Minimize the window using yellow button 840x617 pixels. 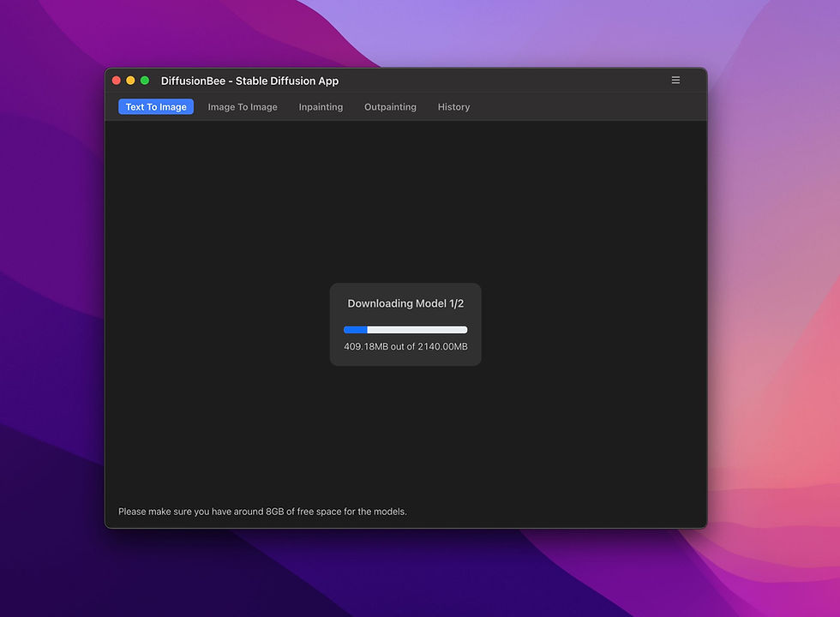(x=130, y=81)
